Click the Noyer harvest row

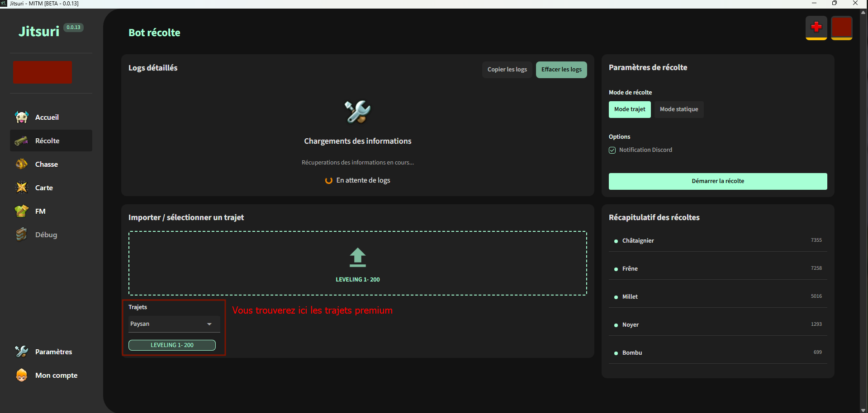(718, 325)
